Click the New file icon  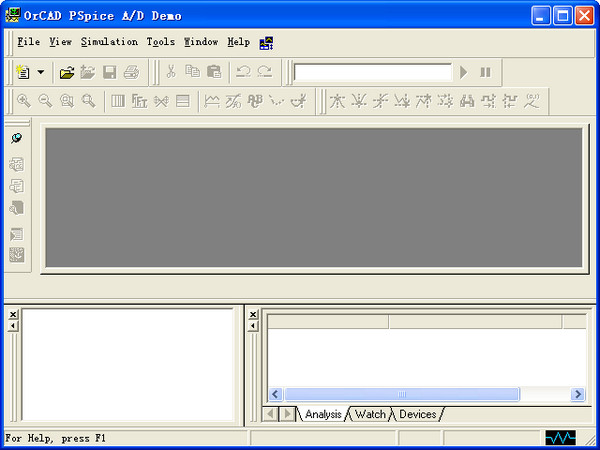pyautogui.click(x=23, y=72)
